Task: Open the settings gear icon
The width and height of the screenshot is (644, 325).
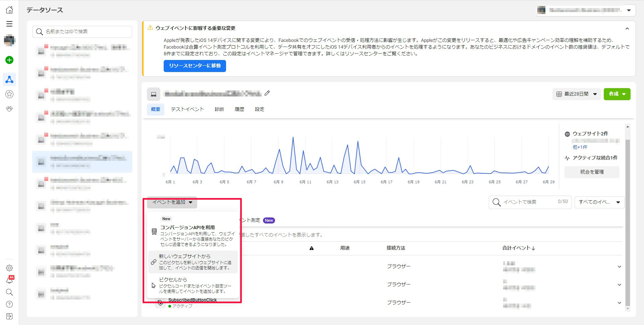Action: (x=9, y=268)
